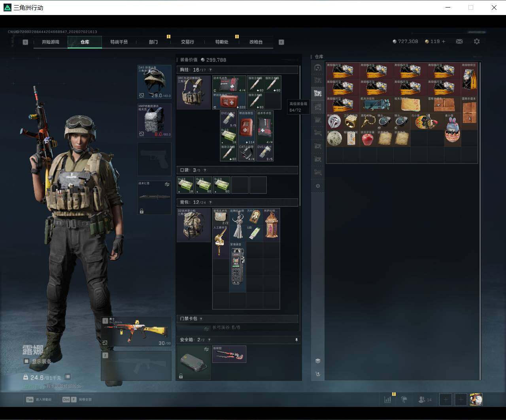Click the empty pistol slot
The width and height of the screenshot is (506, 420).
tap(154, 159)
